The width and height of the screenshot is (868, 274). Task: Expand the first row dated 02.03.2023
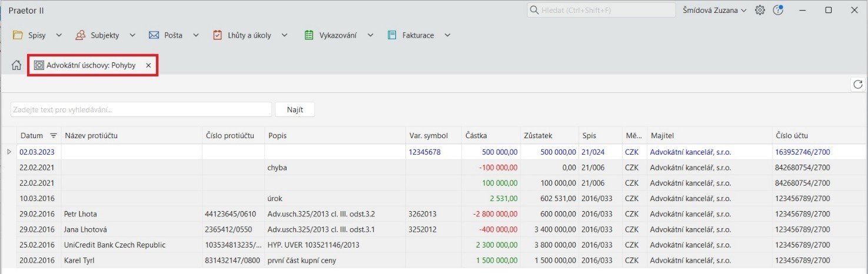tap(9, 152)
